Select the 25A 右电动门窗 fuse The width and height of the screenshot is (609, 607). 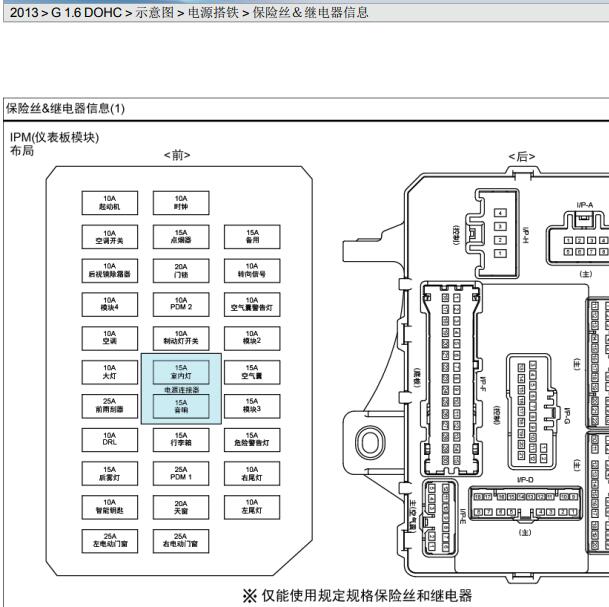[x=181, y=541]
